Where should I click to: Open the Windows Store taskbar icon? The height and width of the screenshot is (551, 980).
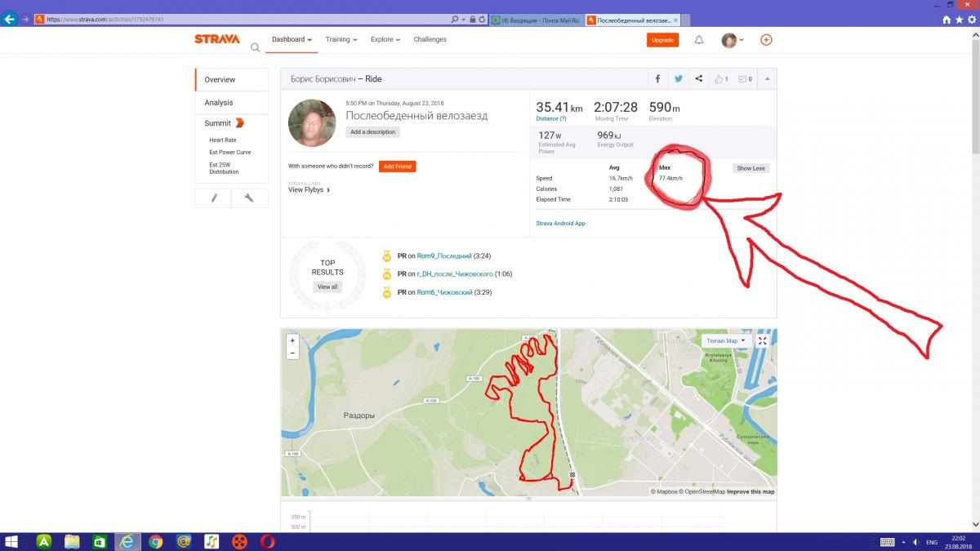(x=100, y=541)
